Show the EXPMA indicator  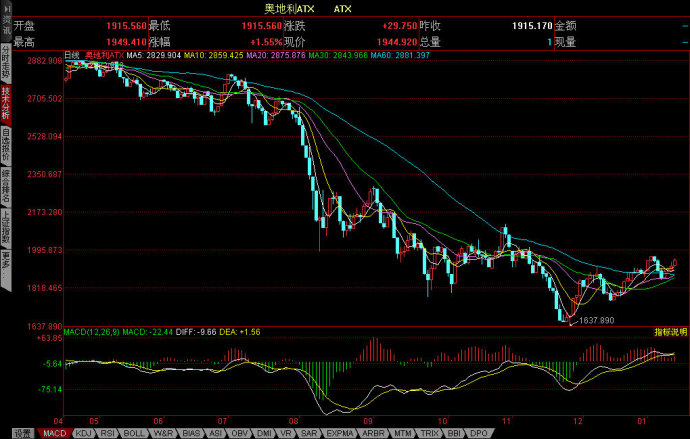(339, 433)
